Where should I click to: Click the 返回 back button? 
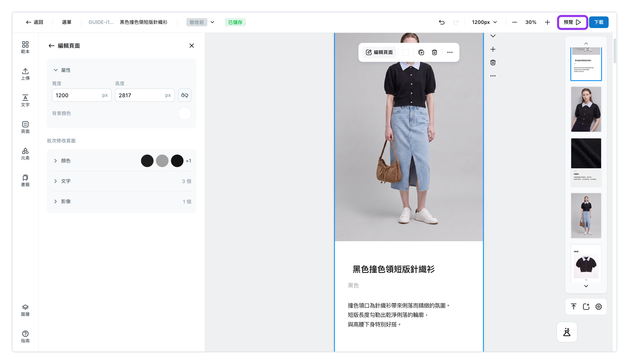[35, 22]
